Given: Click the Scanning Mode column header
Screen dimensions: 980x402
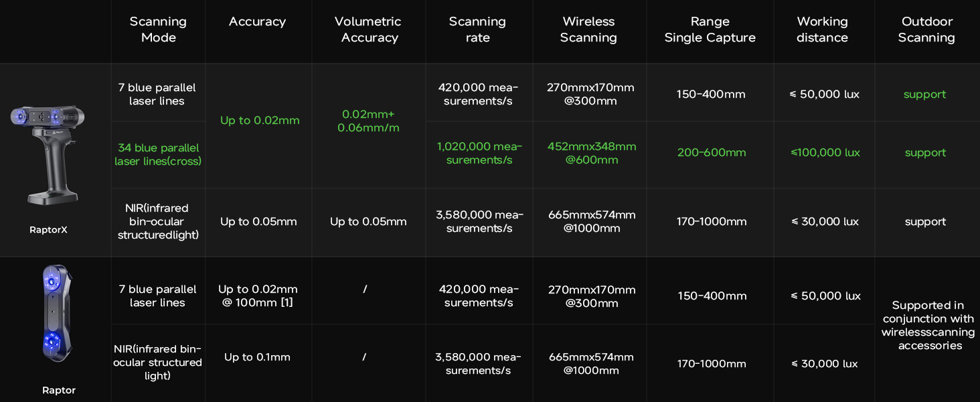Looking at the screenshot, I should [x=158, y=29].
